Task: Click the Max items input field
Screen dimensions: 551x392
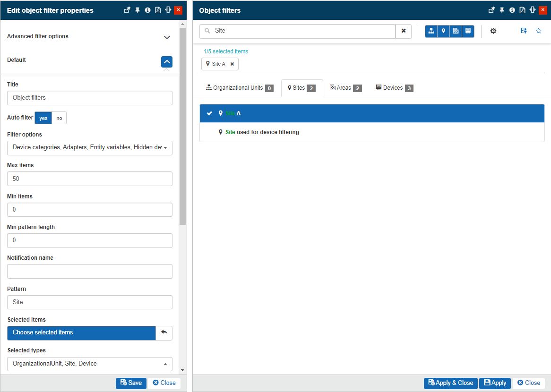Action: (90, 179)
